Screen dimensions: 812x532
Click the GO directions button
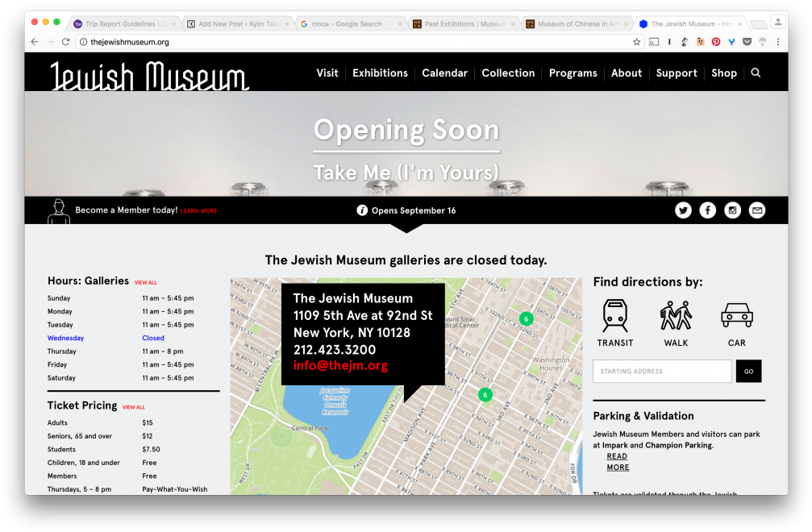[749, 371]
